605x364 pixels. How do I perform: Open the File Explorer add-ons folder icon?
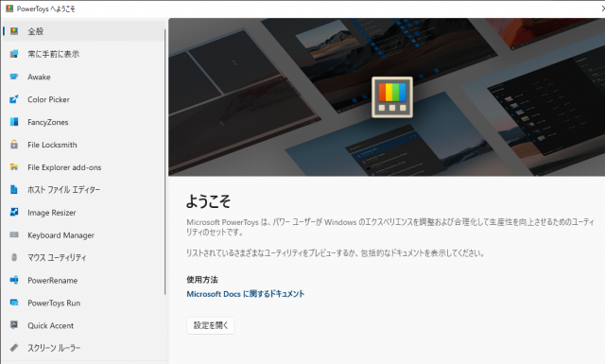(14, 167)
